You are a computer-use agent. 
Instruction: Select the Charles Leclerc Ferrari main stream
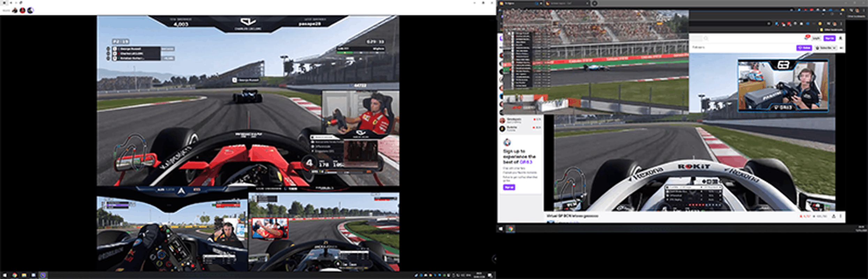point(248,100)
